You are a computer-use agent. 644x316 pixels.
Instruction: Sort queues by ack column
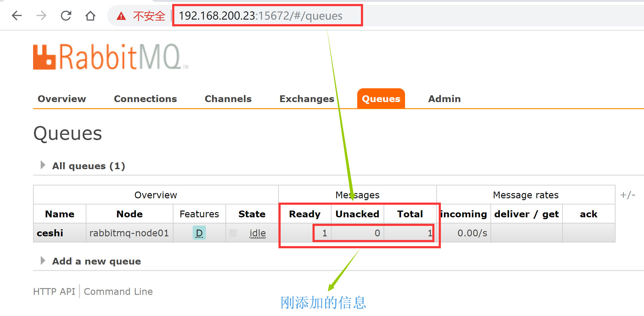pyautogui.click(x=589, y=214)
